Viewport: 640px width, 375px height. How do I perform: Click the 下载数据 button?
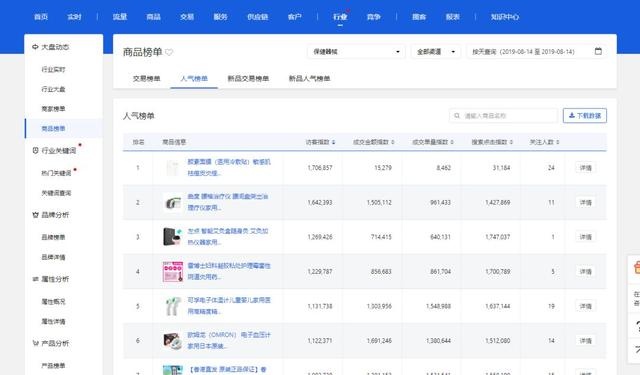pos(585,115)
